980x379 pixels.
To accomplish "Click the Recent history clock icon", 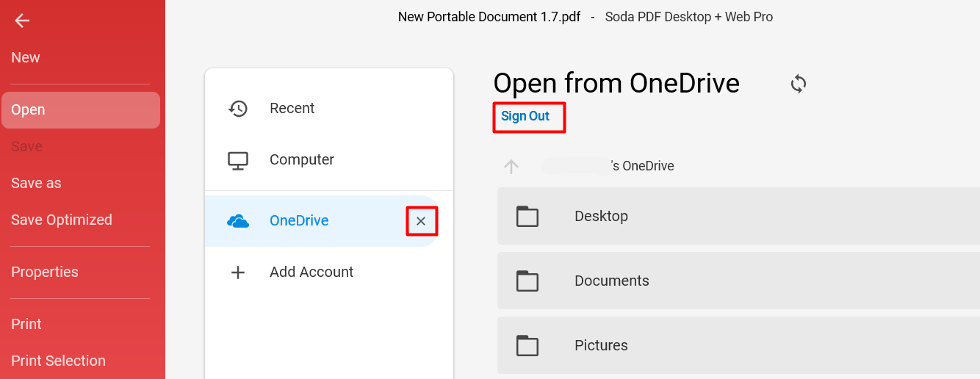I will point(238,109).
